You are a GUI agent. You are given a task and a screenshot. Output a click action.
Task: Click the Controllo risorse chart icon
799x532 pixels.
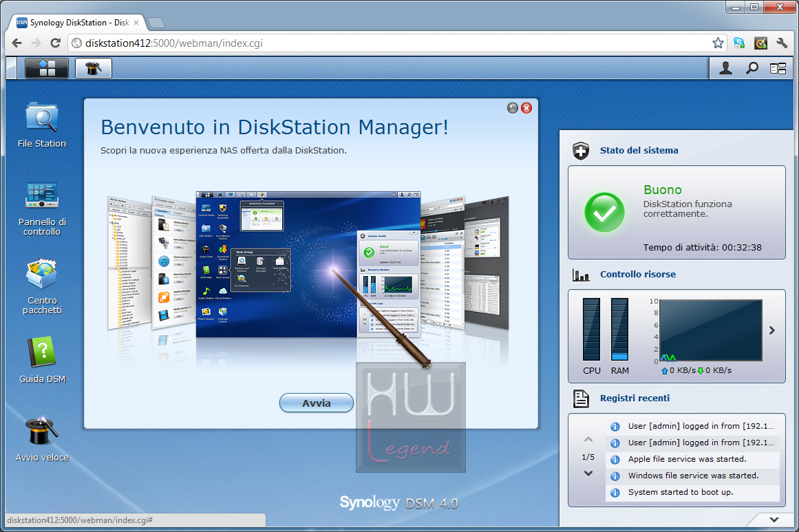click(581, 275)
